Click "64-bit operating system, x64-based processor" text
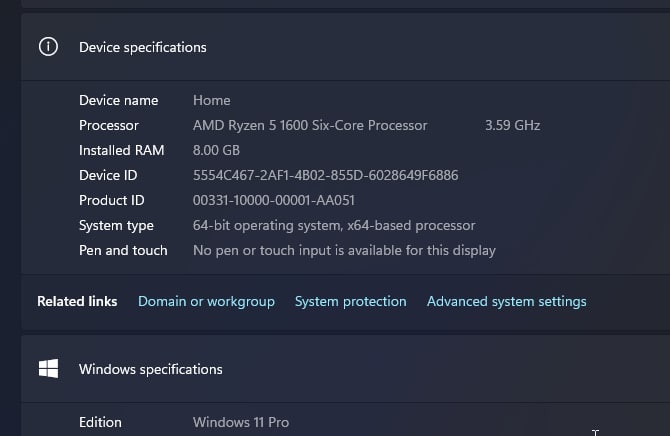The image size is (670, 436). pyautogui.click(x=334, y=225)
